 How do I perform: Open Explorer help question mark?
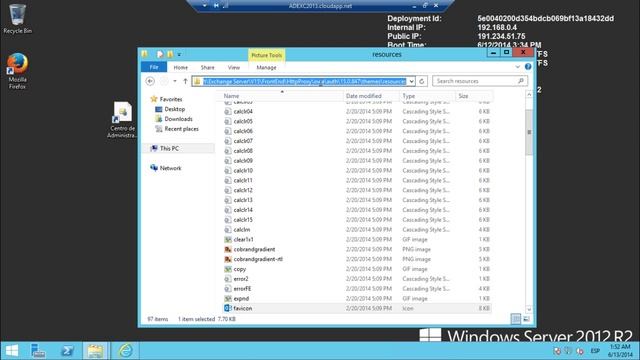(528, 67)
